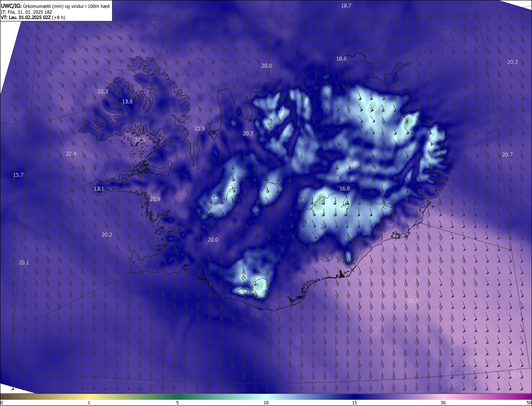
Task: Select the 22.5 value label
Action: (140, 140)
